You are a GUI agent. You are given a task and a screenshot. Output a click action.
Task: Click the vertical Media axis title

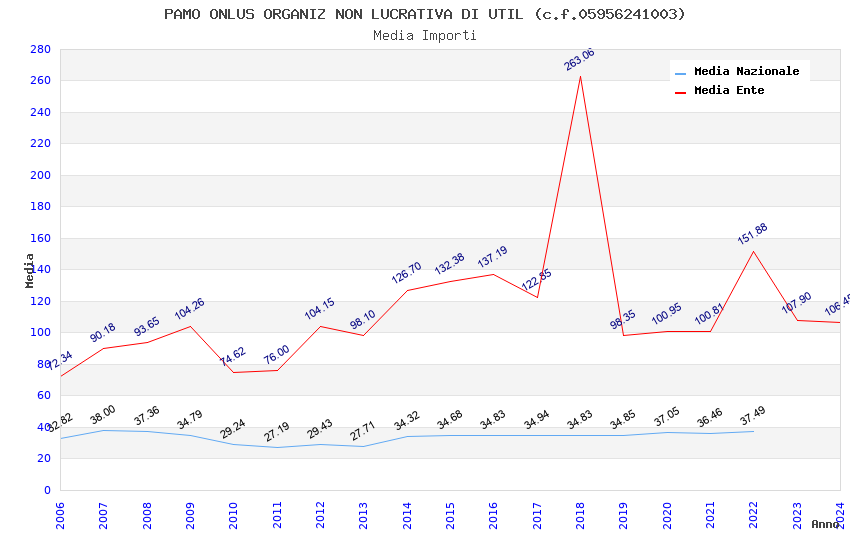pos(29,270)
